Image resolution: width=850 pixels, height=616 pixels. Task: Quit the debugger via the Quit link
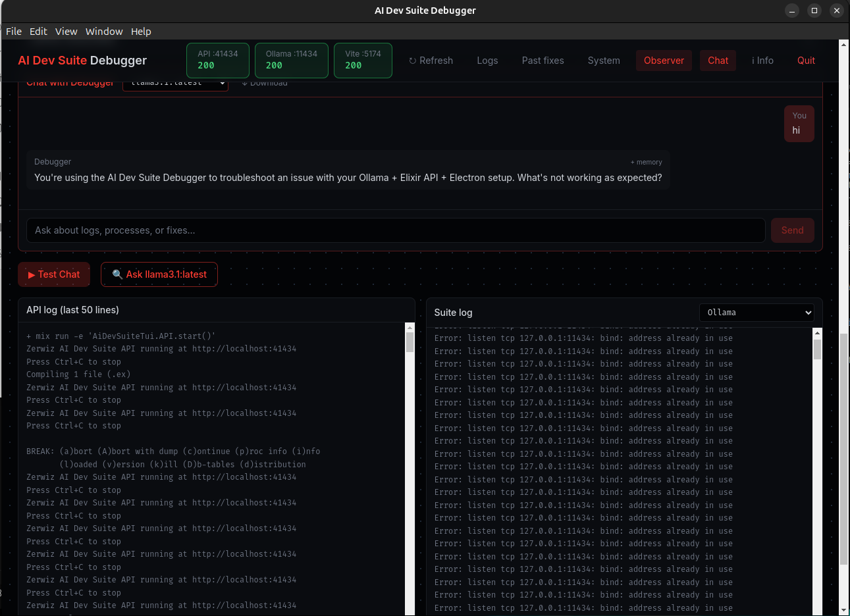[x=806, y=61]
